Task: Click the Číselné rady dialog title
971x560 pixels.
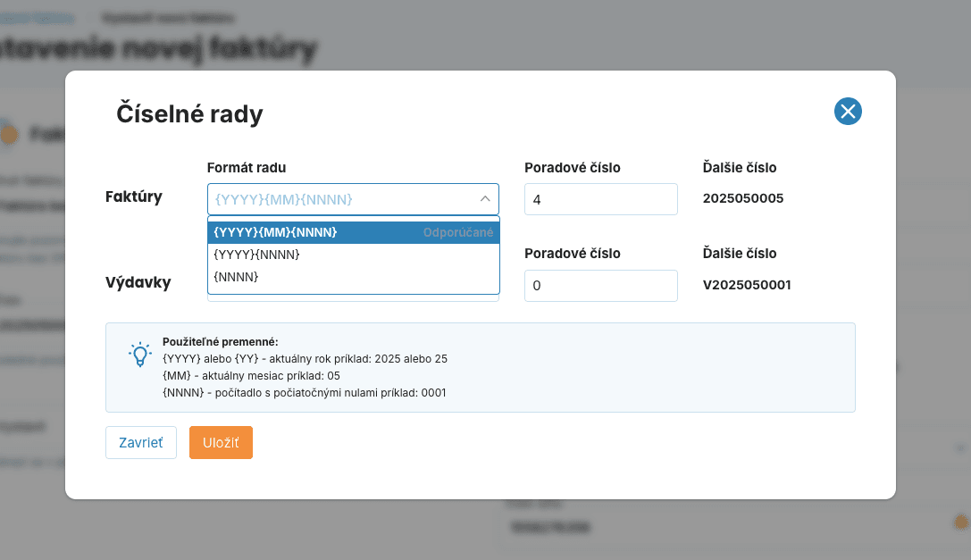Action: 189,113
